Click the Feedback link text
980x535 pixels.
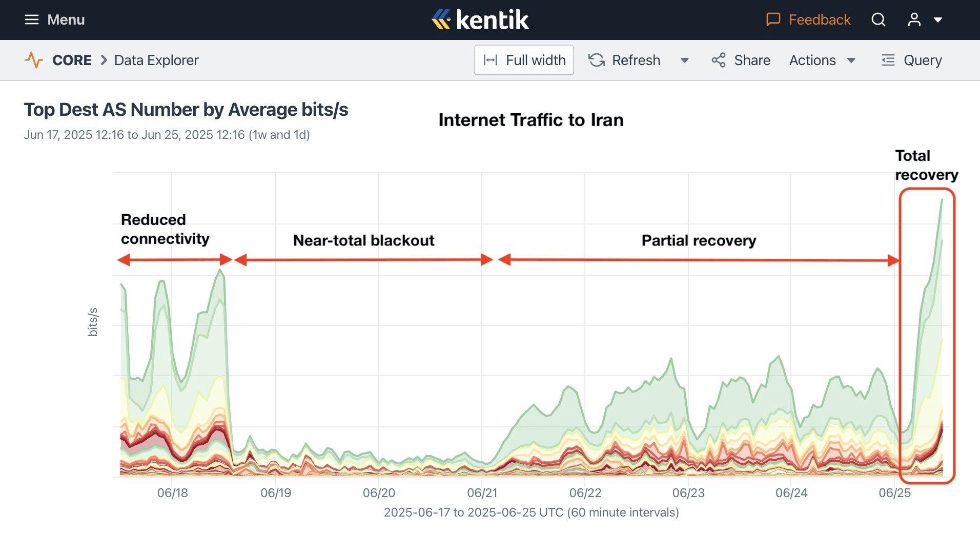[819, 20]
